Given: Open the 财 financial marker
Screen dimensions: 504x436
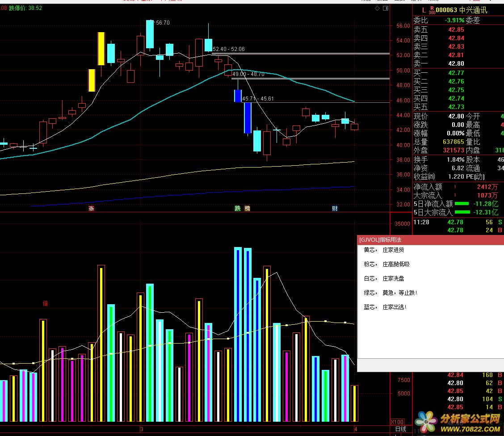Looking at the screenshot, I should pos(335,209).
